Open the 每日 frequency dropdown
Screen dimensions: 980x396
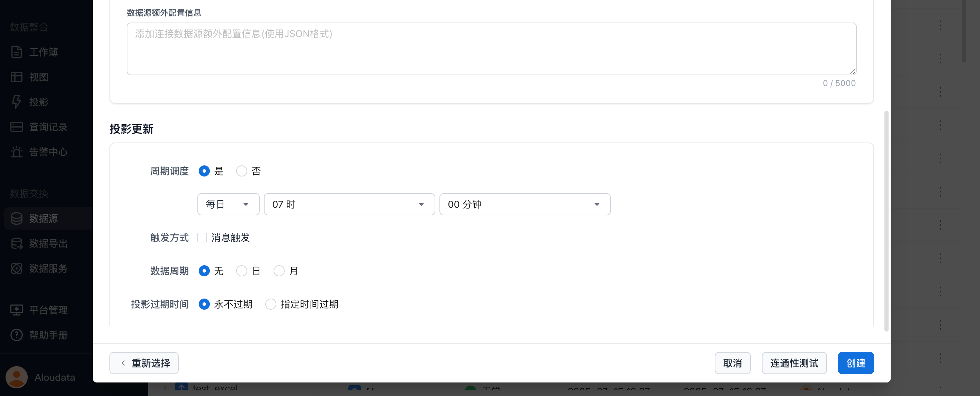coord(228,205)
